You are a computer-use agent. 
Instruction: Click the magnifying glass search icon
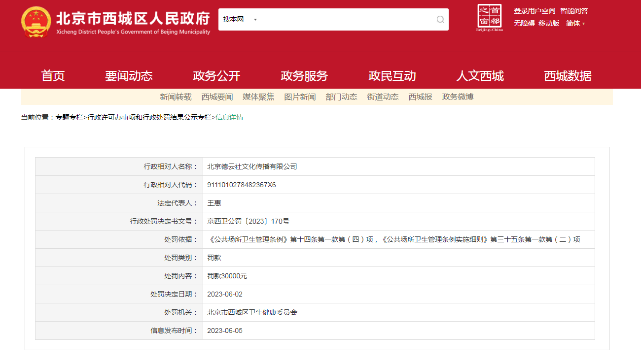(x=440, y=20)
